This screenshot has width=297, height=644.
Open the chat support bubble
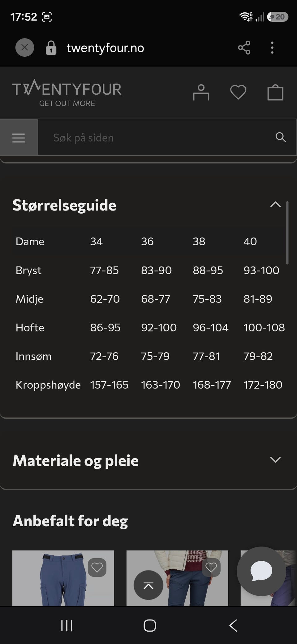(x=261, y=571)
